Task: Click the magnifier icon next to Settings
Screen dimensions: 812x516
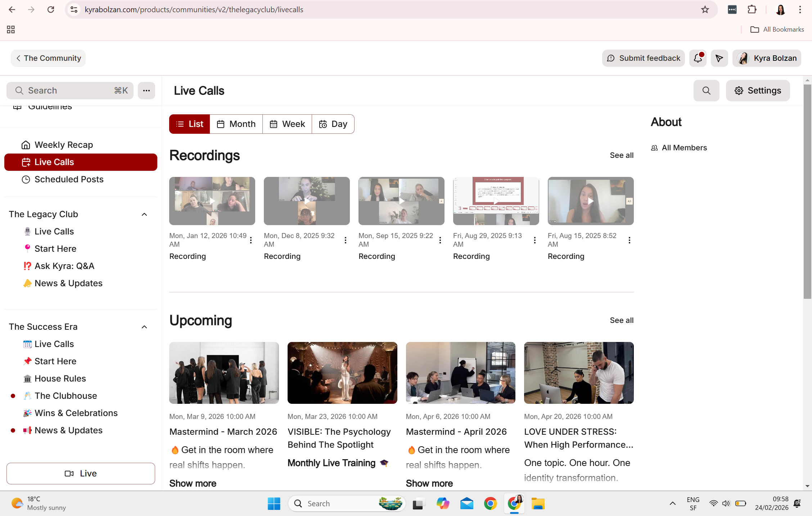Action: point(706,91)
